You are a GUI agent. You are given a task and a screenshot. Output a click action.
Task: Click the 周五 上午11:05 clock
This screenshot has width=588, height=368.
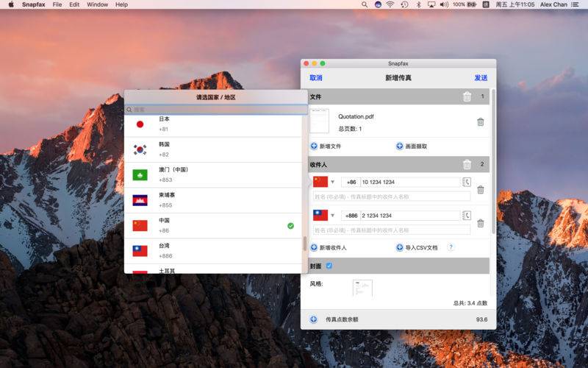tap(515, 4)
